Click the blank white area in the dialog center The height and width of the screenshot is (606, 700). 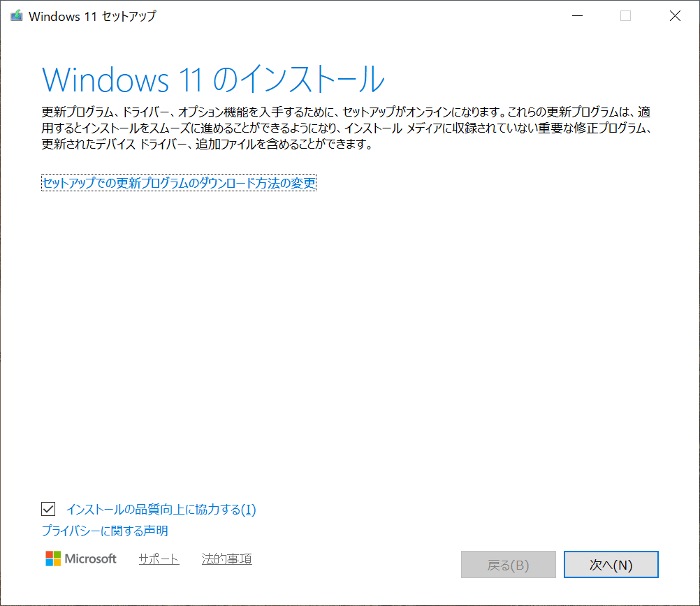tap(349, 335)
